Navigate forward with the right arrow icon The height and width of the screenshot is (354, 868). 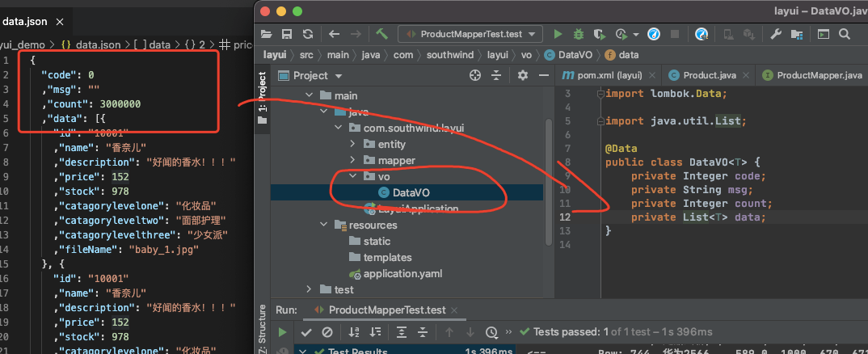coord(356,34)
